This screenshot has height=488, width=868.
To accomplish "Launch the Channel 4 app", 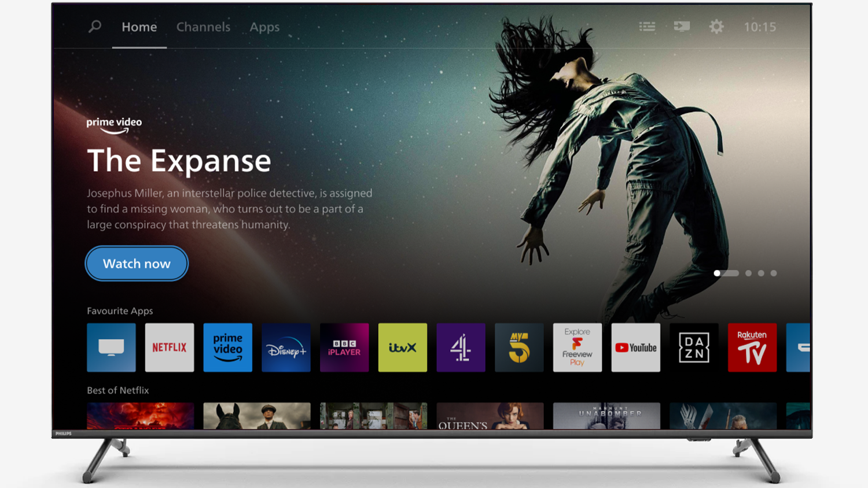I will click(x=461, y=347).
